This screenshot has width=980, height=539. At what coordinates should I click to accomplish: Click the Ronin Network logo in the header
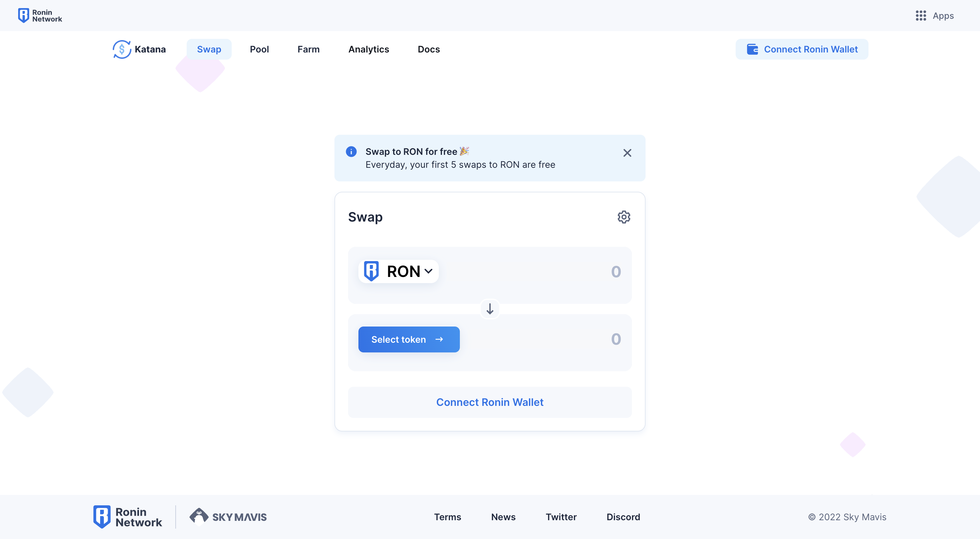pyautogui.click(x=40, y=15)
